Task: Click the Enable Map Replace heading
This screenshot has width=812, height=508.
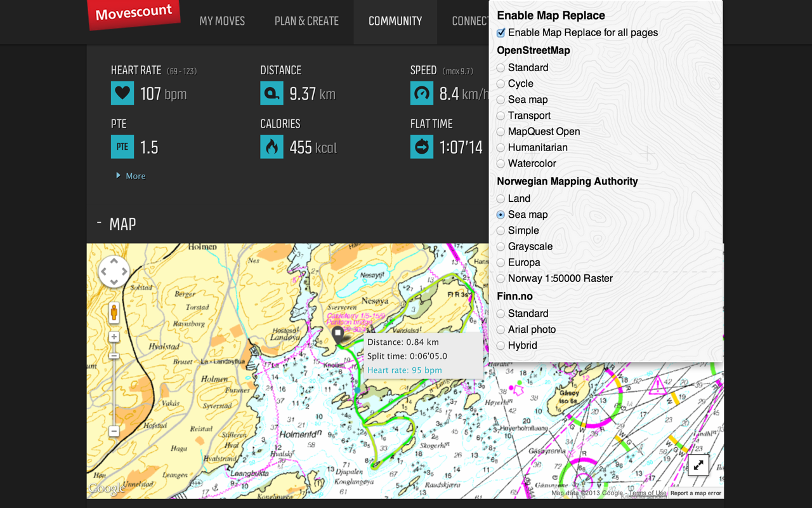Action: pos(551,15)
